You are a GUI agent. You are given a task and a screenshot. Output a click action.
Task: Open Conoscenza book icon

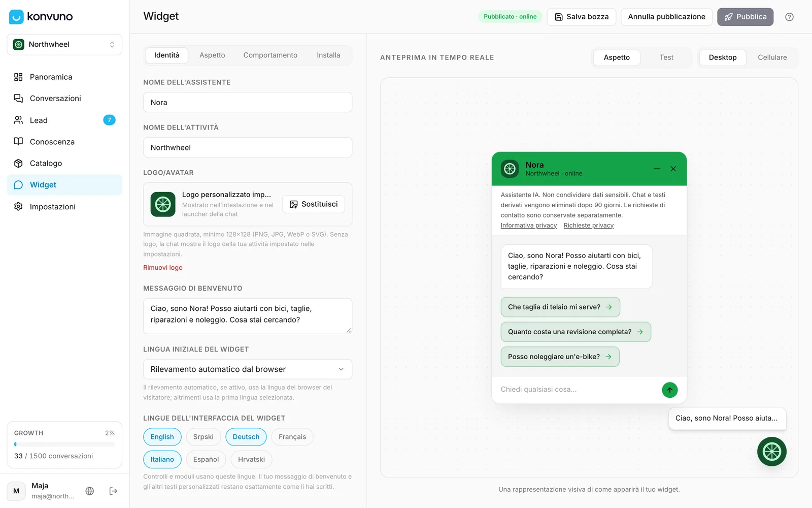pyautogui.click(x=18, y=142)
